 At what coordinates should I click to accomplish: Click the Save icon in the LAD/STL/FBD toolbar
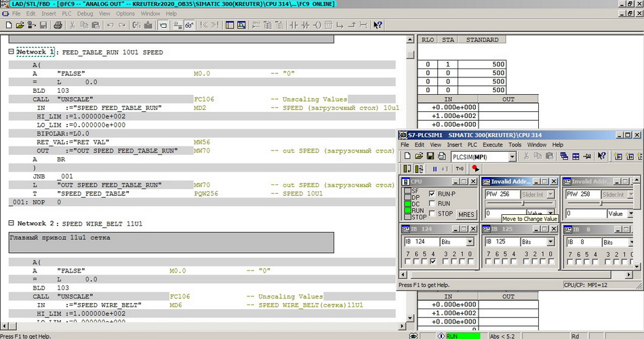click(x=43, y=25)
